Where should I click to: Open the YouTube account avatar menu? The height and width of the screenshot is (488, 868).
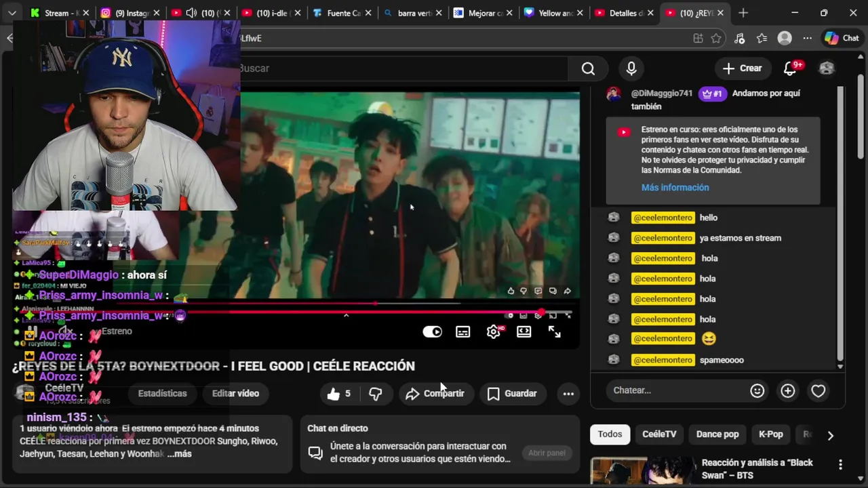point(827,68)
